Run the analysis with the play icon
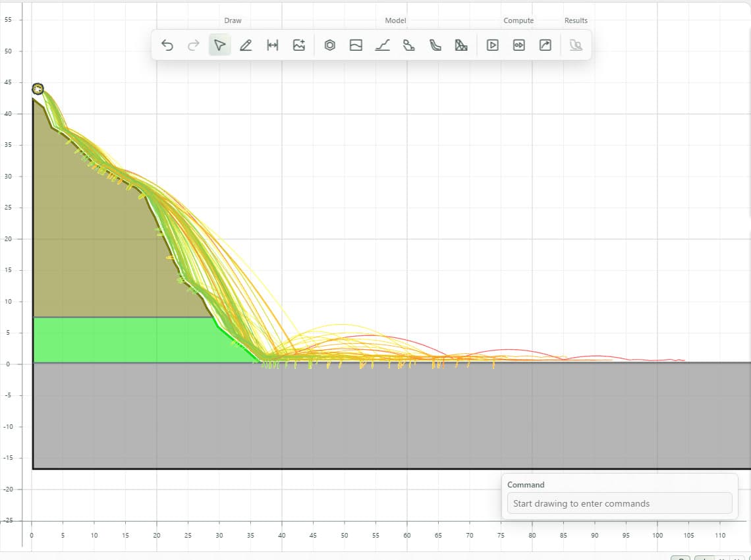This screenshot has width=751, height=560. 492,45
